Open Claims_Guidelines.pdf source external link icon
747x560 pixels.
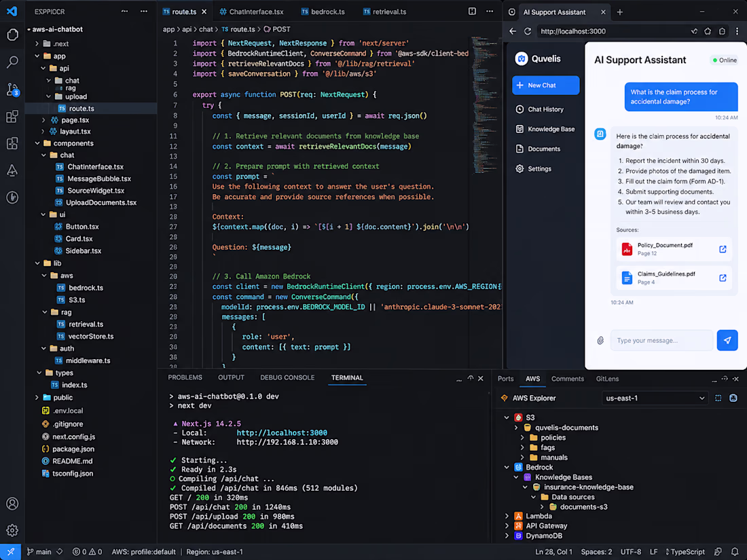point(723,278)
